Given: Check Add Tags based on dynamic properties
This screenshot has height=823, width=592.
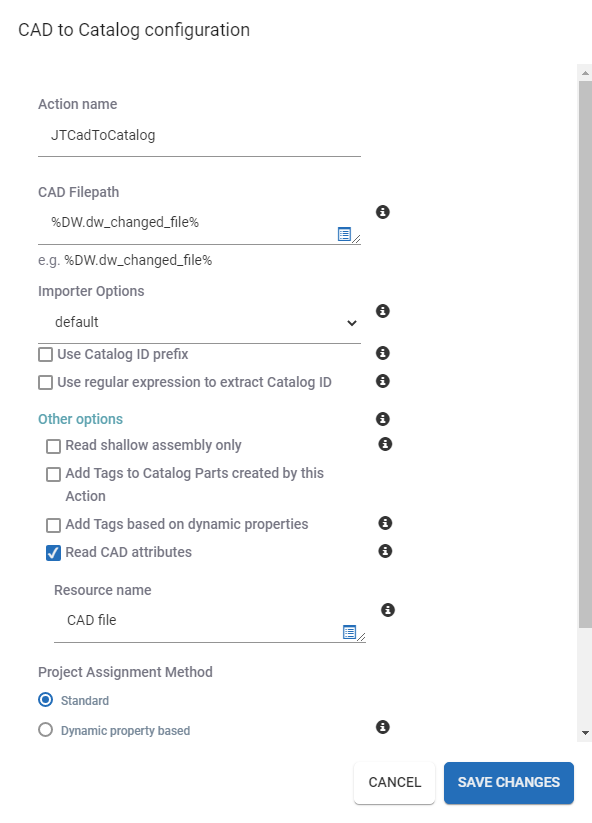Looking at the screenshot, I should click(54, 525).
